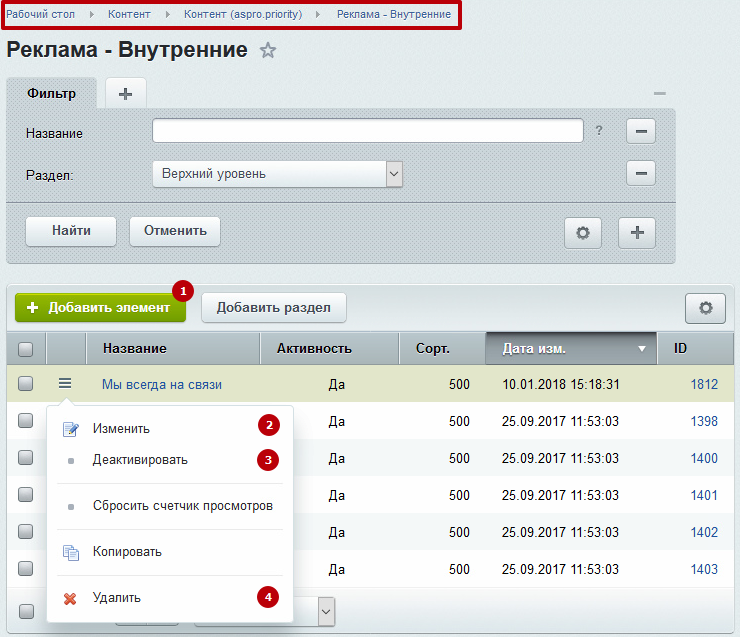The image size is (740, 637).
Task: Go to Контент breadcrumb
Action: pos(129,14)
